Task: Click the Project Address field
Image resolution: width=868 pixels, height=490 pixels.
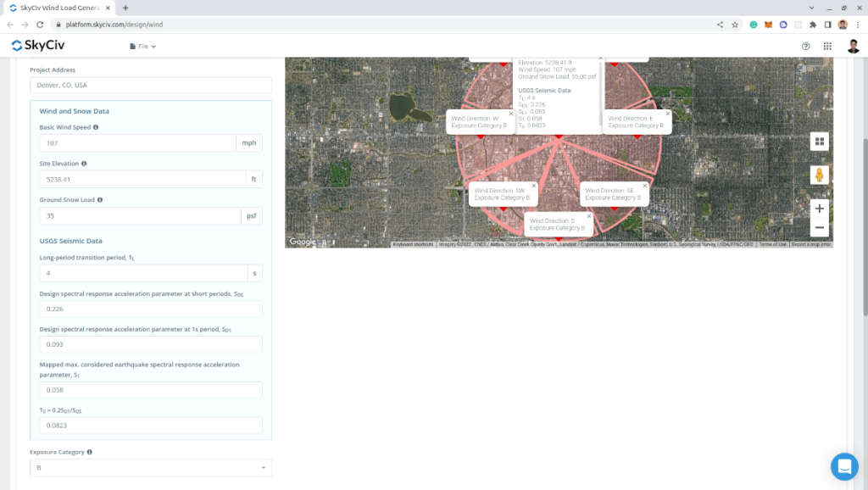Action: pyautogui.click(x=151, y=86)
